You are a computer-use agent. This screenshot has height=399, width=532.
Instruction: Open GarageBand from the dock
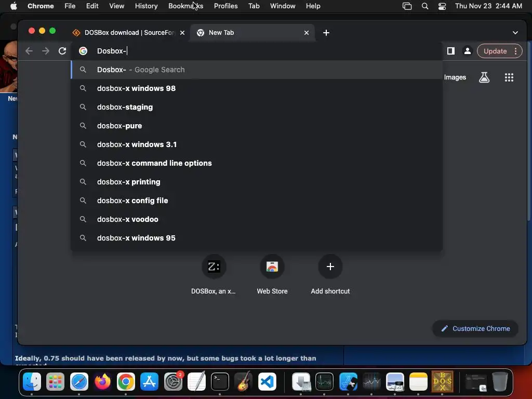(243, 381)
